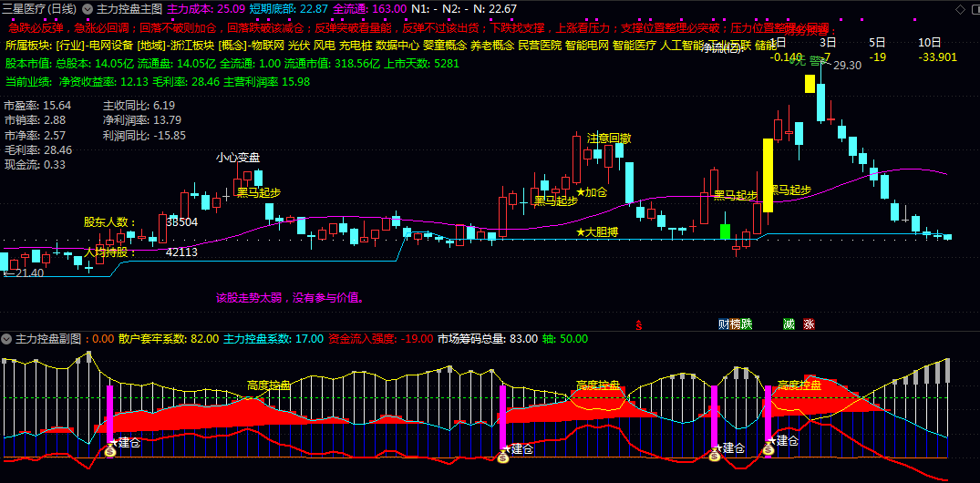Viewport: 980px width, 483px height.
Task: Click the 主营利润率 15.98 value
Action: click(267, 82)
